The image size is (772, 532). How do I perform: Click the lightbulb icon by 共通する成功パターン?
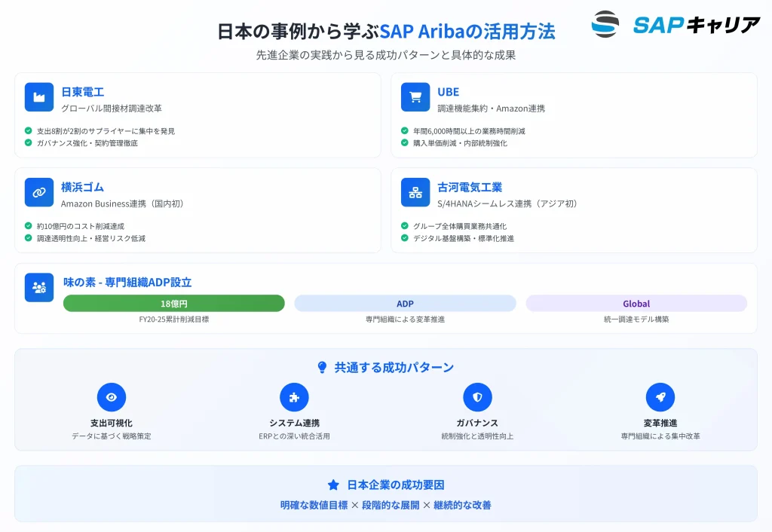click(x=322, y=368)
